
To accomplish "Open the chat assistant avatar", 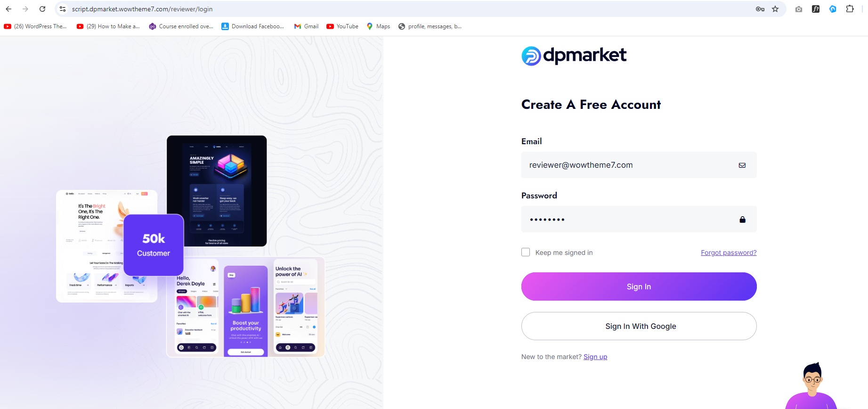I will pos(812,386).
